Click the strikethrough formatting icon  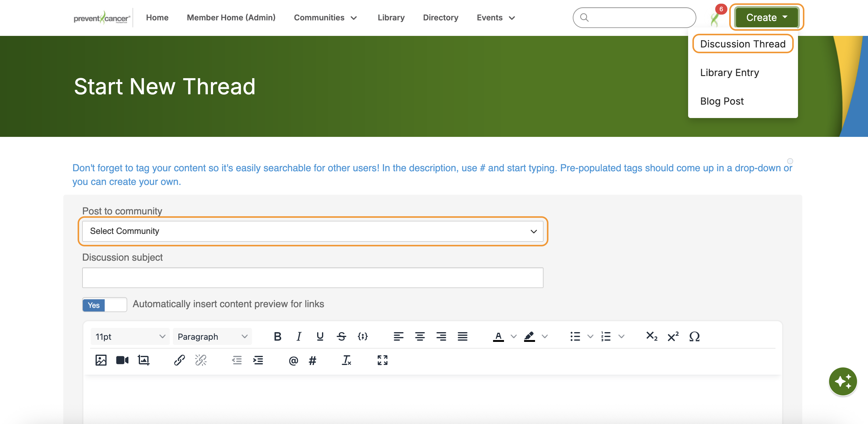click(341, 336)
